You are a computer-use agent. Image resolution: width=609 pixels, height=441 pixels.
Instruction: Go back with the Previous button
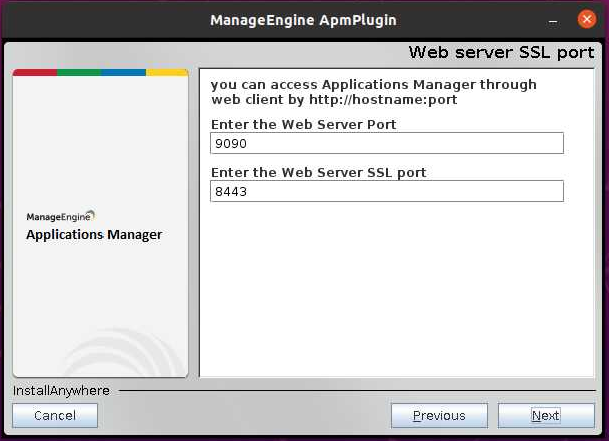coord(439,415)
